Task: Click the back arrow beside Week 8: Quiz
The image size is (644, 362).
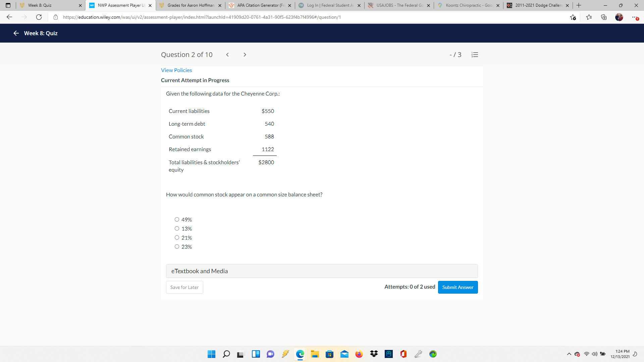Action: point(16,33)
